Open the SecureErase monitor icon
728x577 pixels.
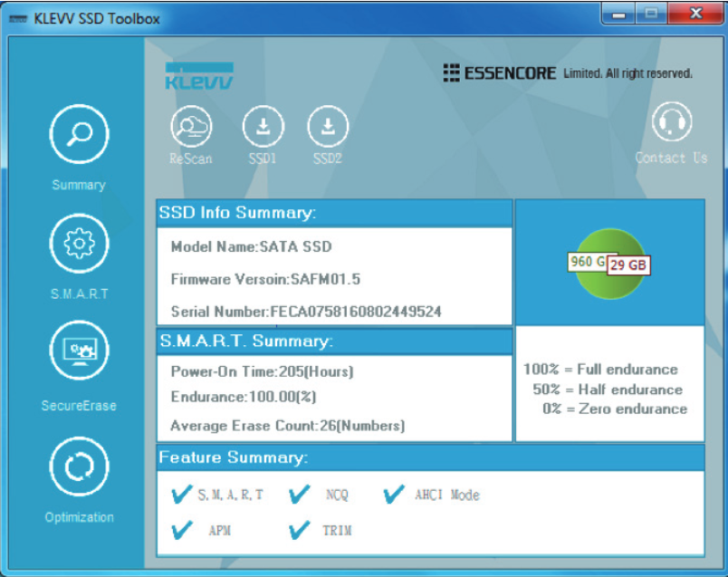[x=80, y=351]
